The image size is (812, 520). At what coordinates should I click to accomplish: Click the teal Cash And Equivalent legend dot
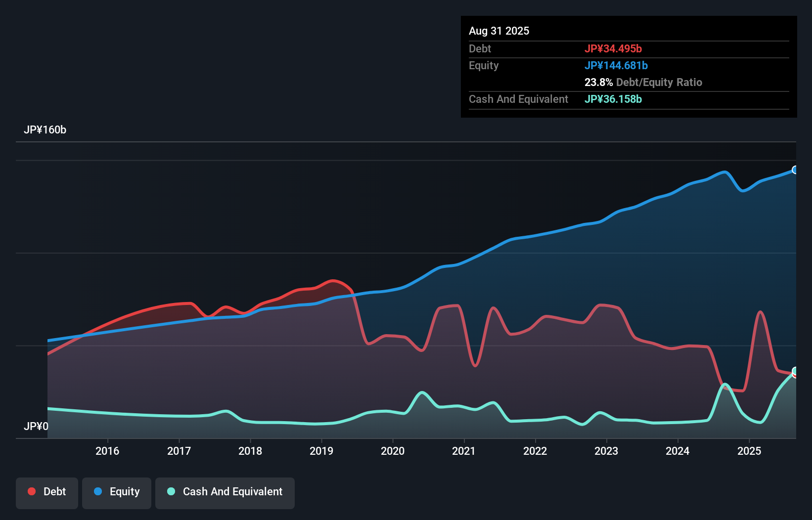[171, 492]
